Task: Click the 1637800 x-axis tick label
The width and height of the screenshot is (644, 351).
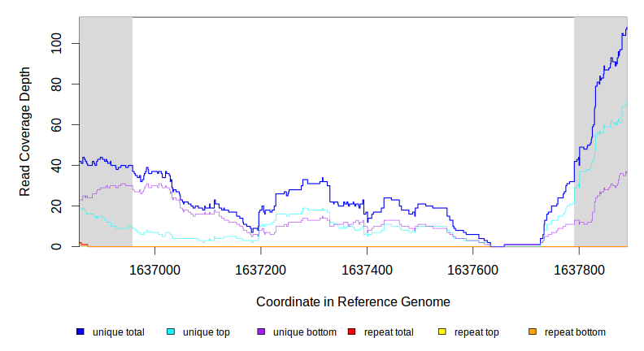Action: point(578,267)
